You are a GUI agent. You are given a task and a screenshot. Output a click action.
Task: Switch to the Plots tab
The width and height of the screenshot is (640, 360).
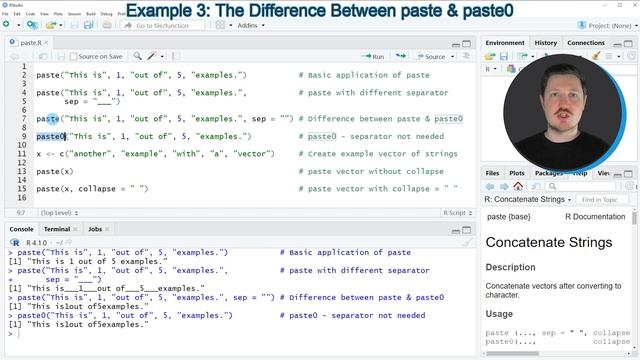click(517, 173)
